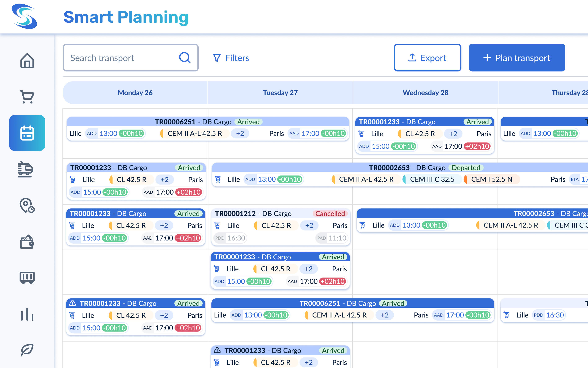Select the Monday 26 column header
This screenshot has width=588, height=368.
click(135, 93)
